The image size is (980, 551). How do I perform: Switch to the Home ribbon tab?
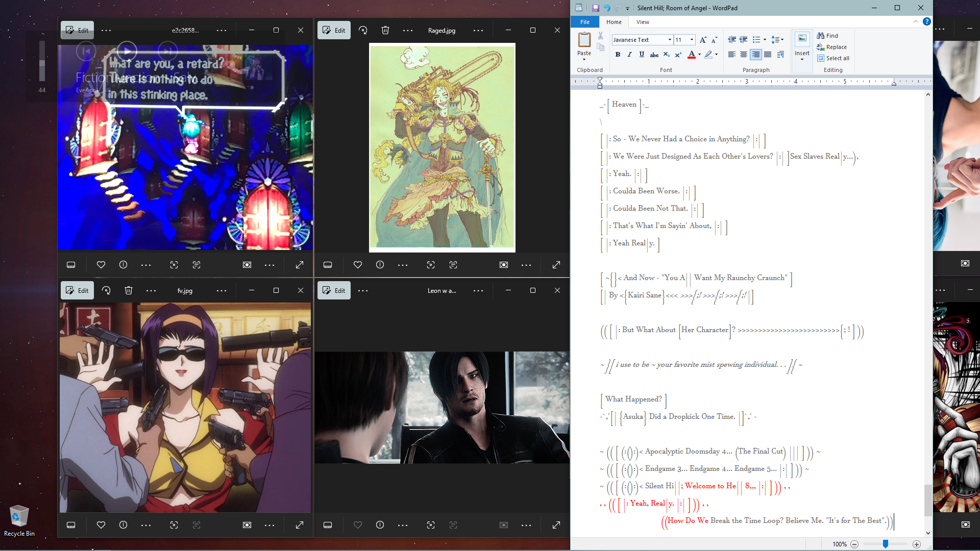point(614,22)
